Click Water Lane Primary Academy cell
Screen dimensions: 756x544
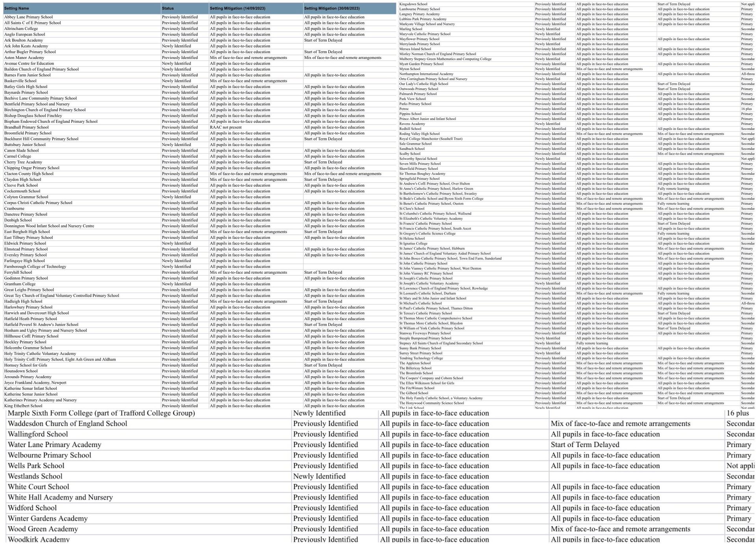tap(54, 445)
